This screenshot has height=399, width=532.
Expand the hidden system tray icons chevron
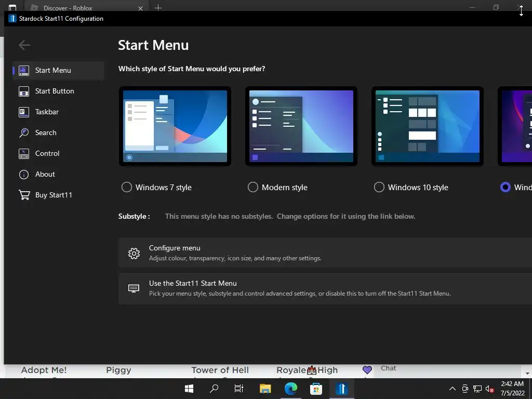pyautogui.click(x=453, y=389)
